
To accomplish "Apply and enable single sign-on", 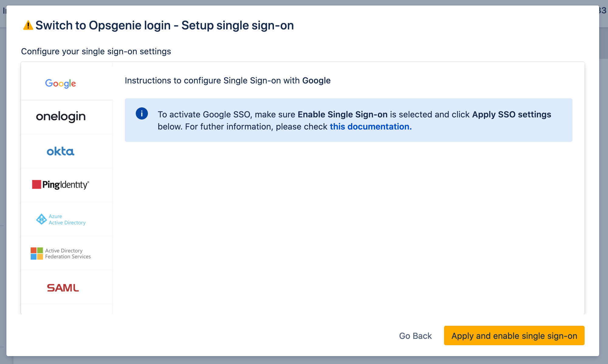I will tap(514, 336).
